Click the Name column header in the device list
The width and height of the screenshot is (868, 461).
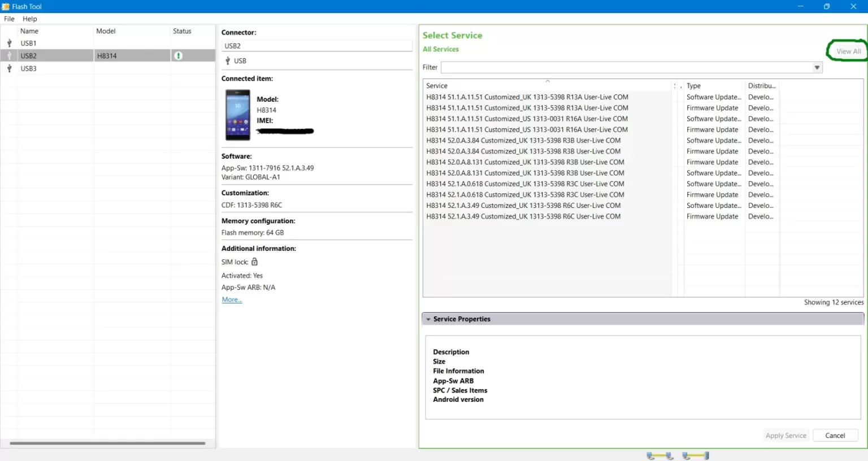pos(55,31)
